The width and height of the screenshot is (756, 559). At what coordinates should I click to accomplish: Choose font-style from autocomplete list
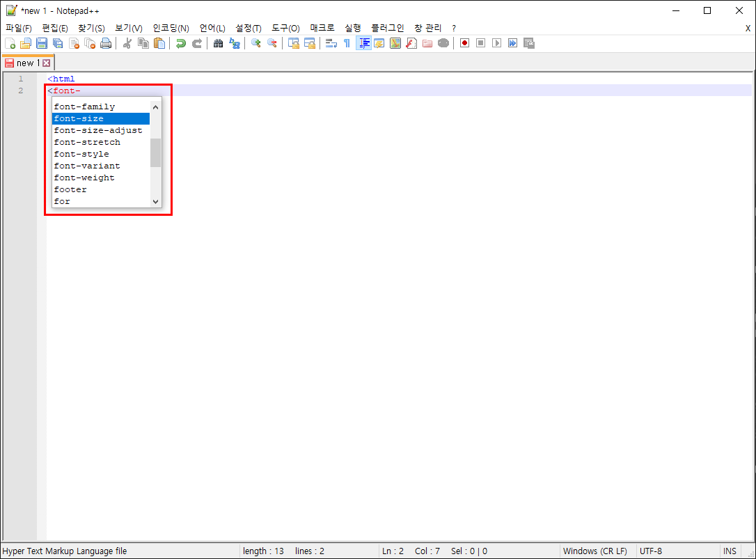point(101,154)
